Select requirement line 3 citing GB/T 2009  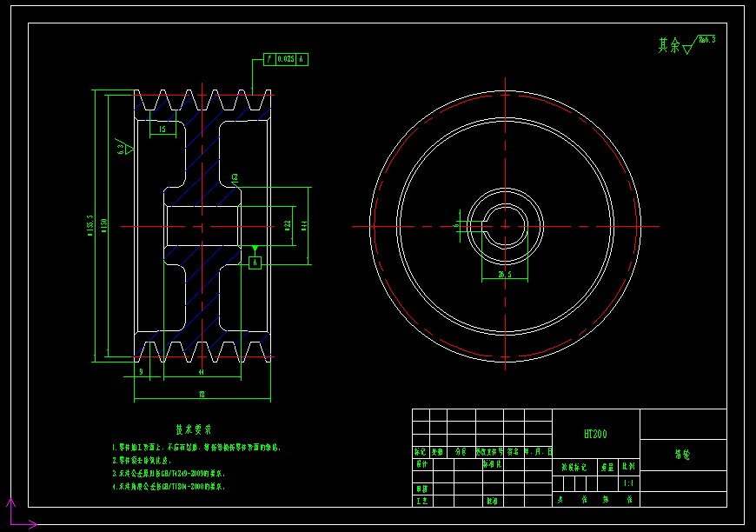point(169,474)
